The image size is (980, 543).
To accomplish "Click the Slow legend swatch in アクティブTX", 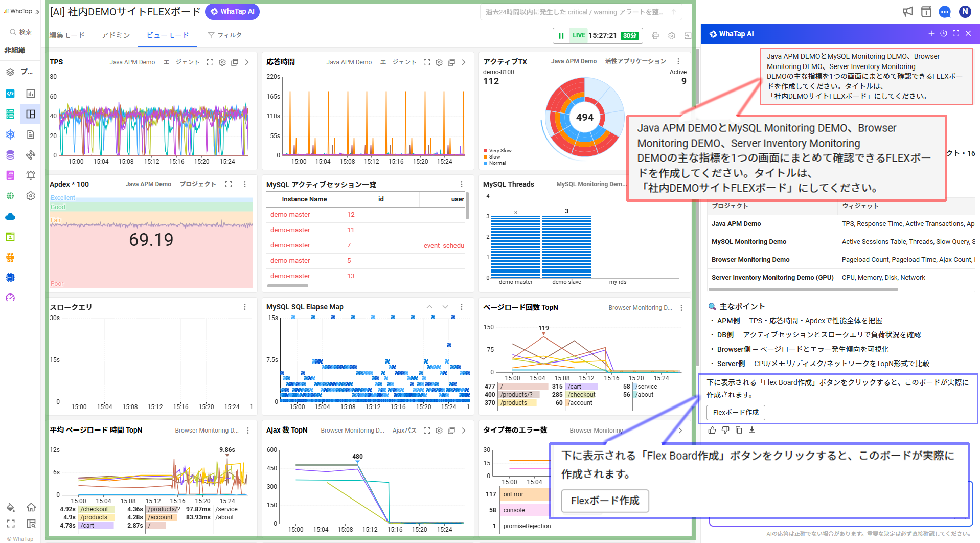I will [486, 157].
